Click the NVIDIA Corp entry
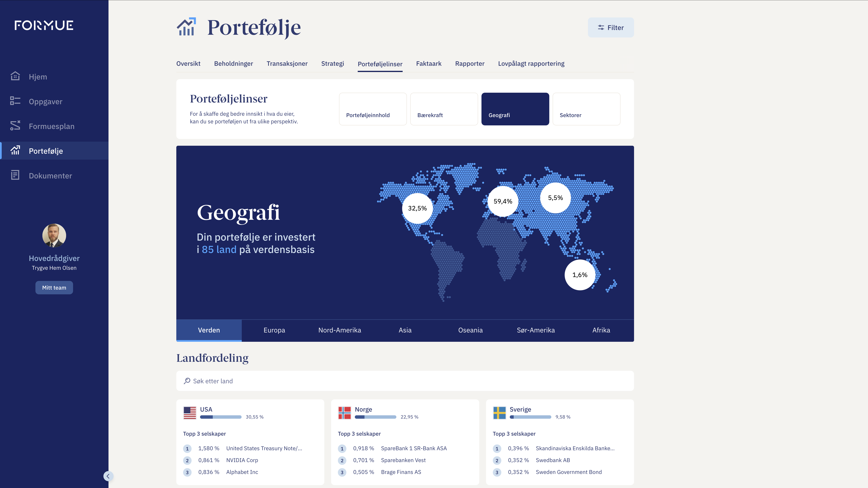This screenshot has width=868, height=488. point(242,460)
